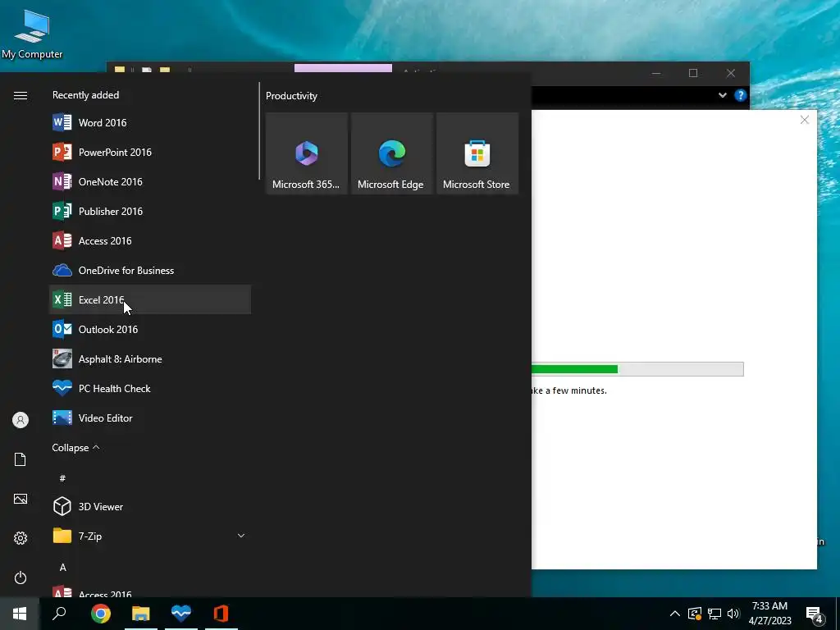
Task: Open Settings gear in Start sidebar
Action: 21,538
